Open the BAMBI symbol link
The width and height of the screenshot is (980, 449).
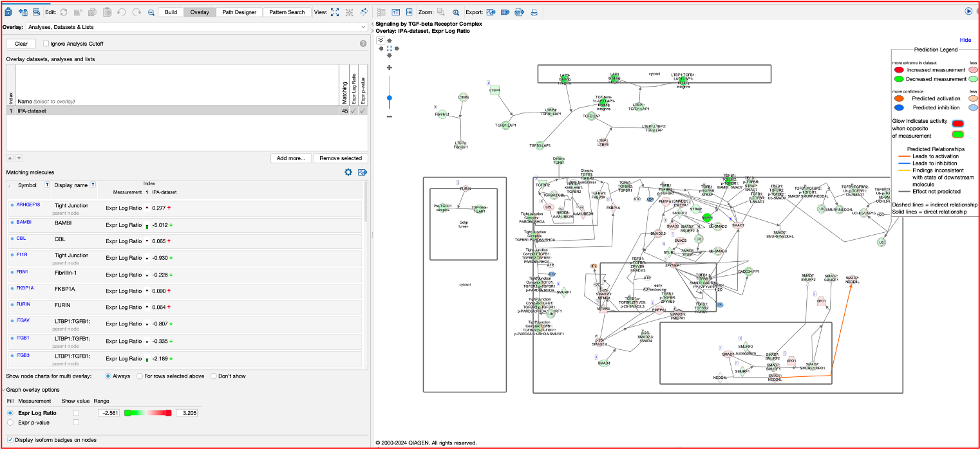point(24,222)
